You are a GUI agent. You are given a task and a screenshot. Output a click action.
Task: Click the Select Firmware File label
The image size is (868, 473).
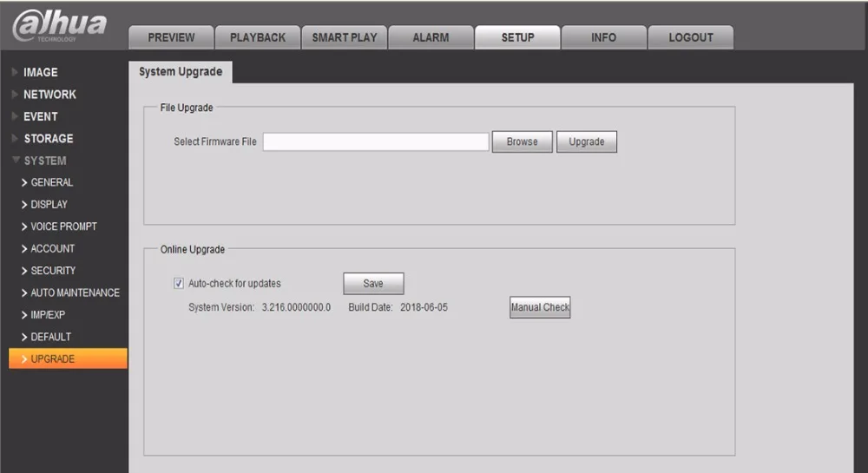tap(215, 141)
